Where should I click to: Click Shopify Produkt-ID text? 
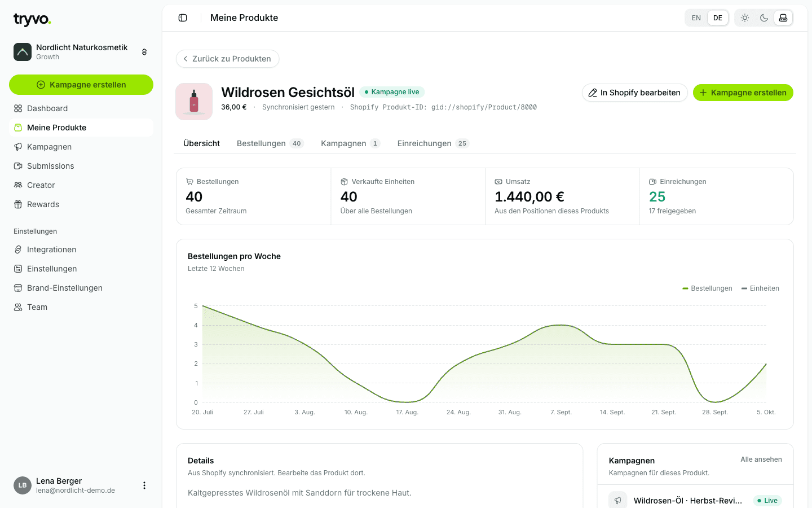click(x=443, y=107)
